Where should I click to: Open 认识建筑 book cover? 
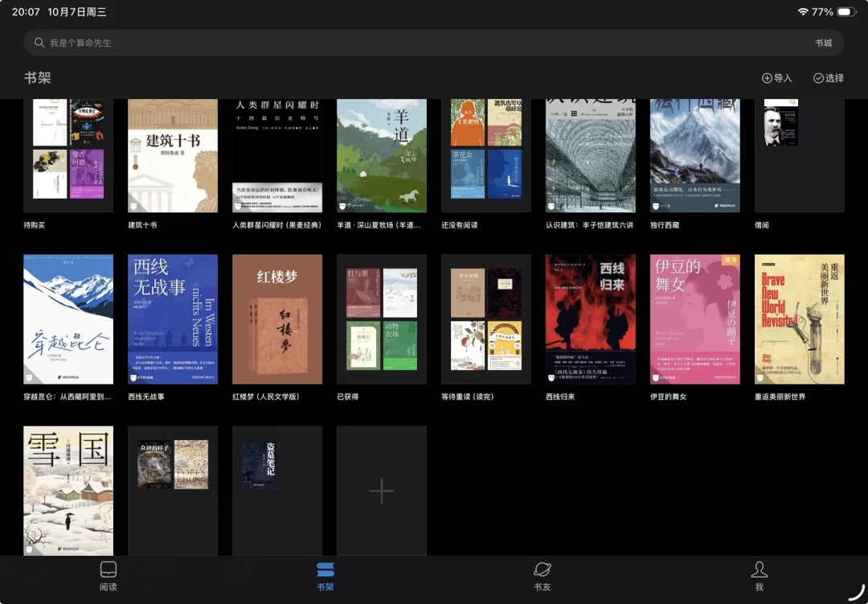click(591, 156)
